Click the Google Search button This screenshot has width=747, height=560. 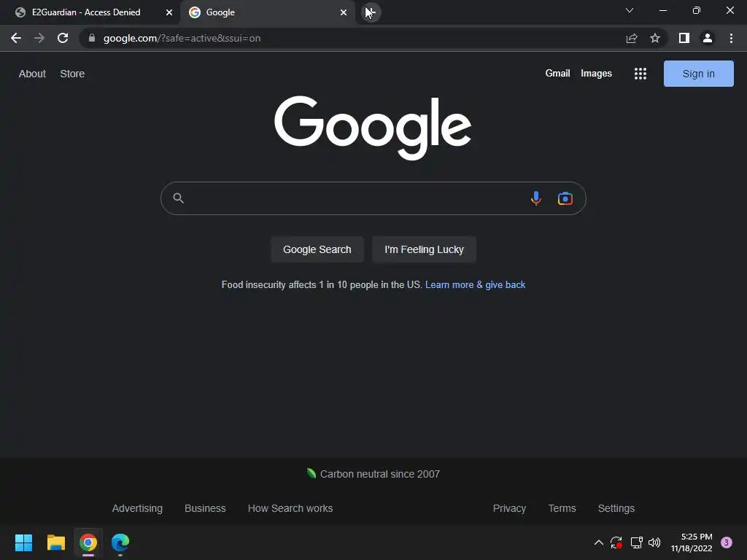317,249
